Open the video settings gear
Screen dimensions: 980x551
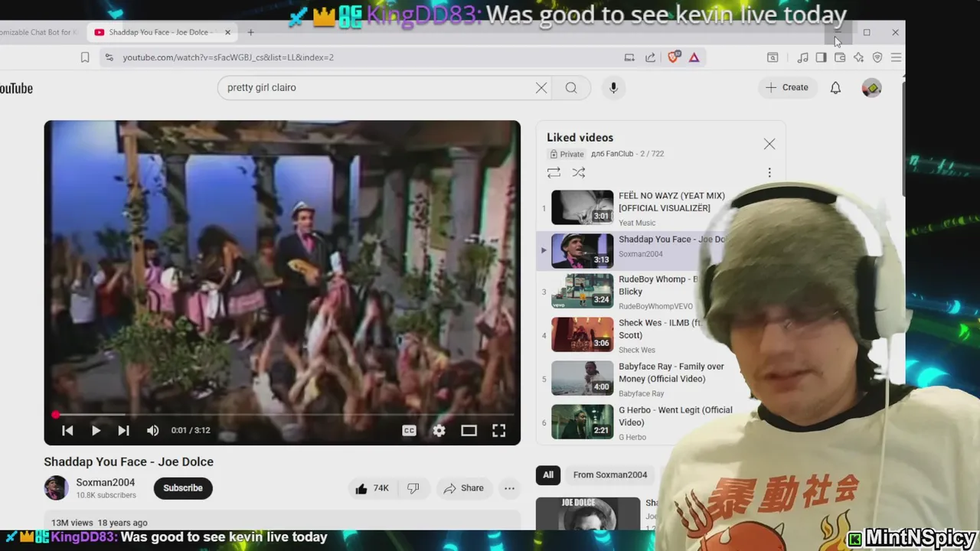pos(439,430)
